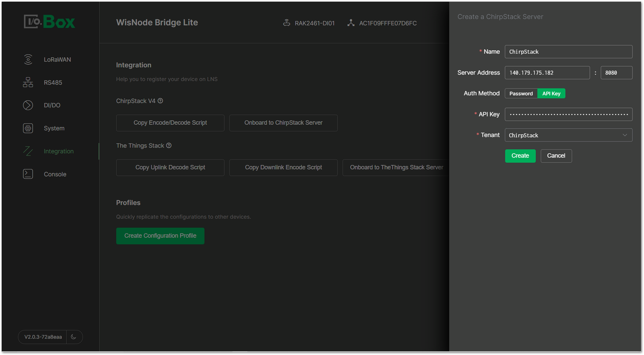Click the Create button
The height and width of the screenshot is (355, 644).
[x=520, y=156]
